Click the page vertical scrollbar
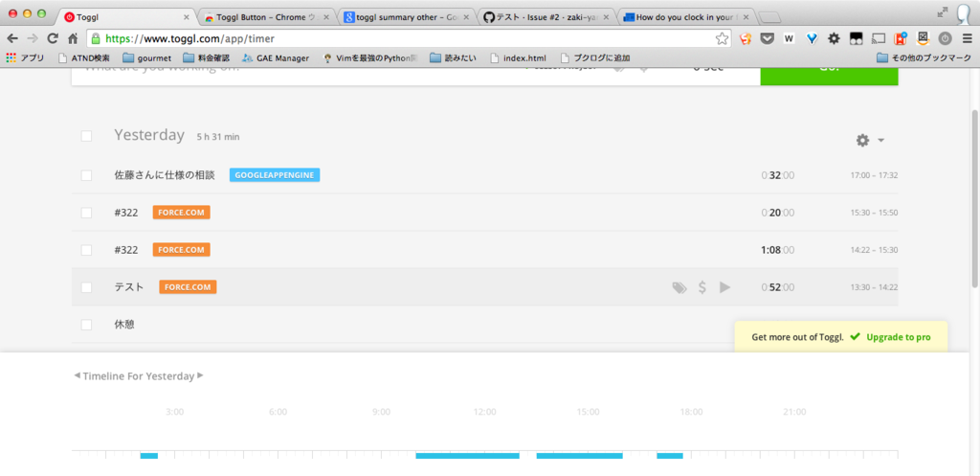Viewport: 980px width, 476px height. pos(975,199)
